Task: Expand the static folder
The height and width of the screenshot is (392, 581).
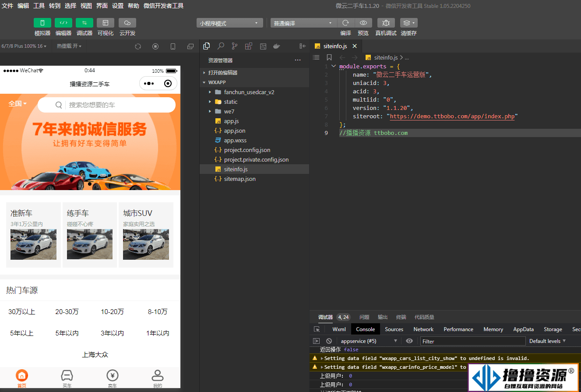Action: 254,102
